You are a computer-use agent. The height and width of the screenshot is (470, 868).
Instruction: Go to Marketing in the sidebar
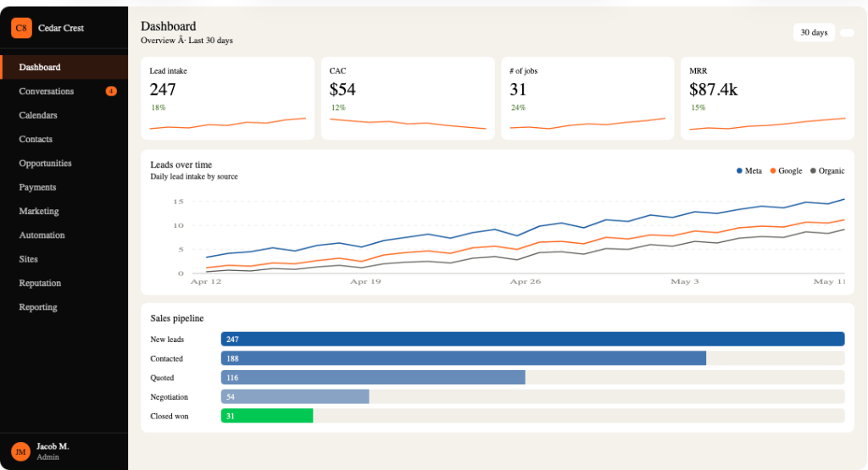(x=64, y=211)
